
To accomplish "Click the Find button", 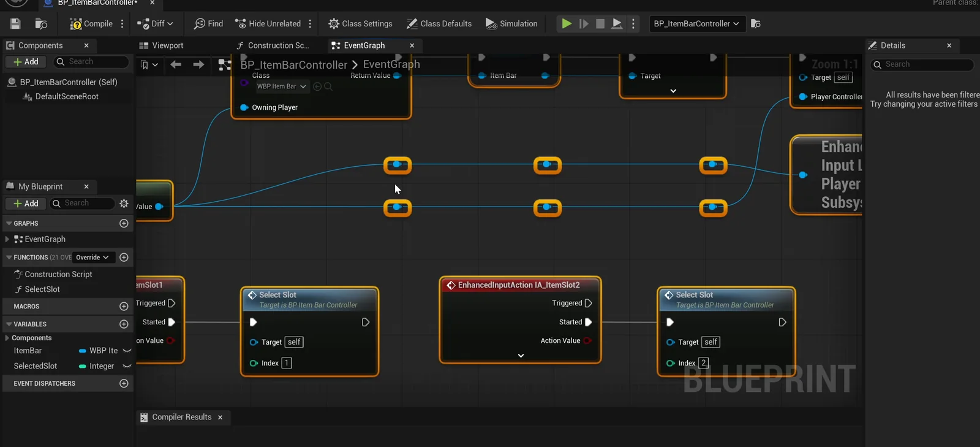I will 208,24.
